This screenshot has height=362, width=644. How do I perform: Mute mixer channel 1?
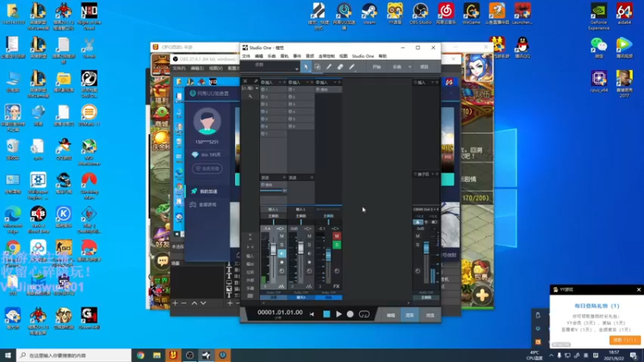[x=282, y=236]
